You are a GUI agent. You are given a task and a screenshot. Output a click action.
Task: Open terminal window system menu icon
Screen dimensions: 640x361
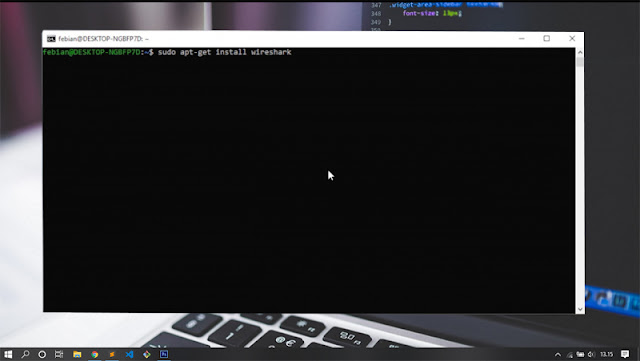51,39
